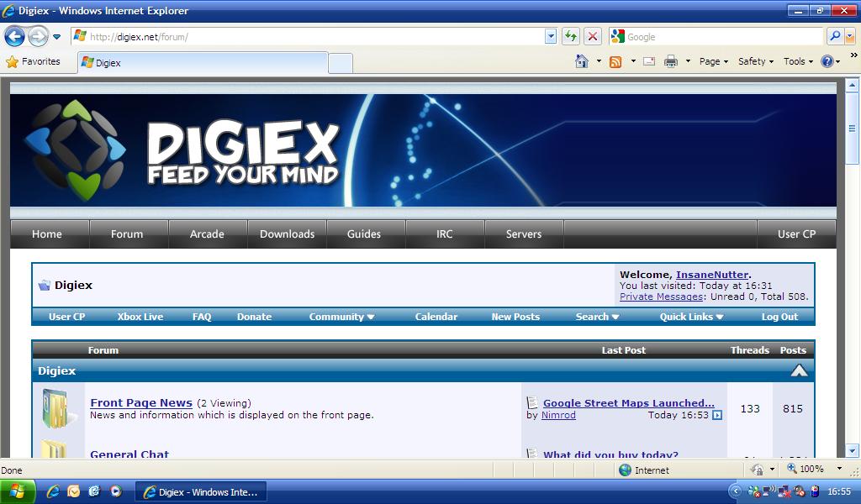The height and width of the screenshot is (504, 861).
Task: Open the FAQ link
Action: point(202,317)
